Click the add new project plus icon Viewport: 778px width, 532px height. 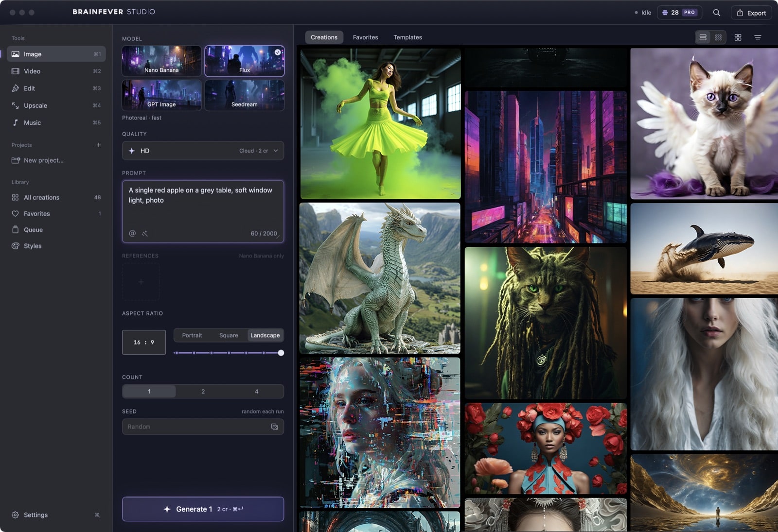tap(99, 145)
